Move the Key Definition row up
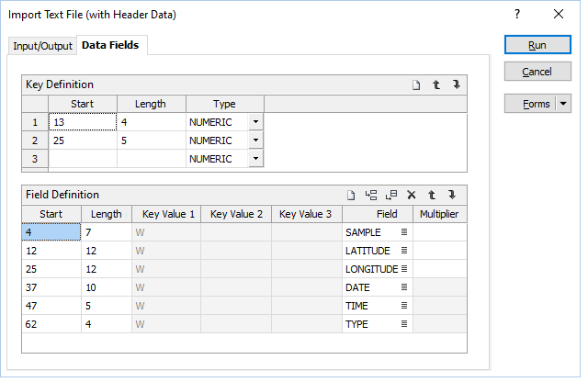This screenshot has width=588, height=382. coord(436,85)
